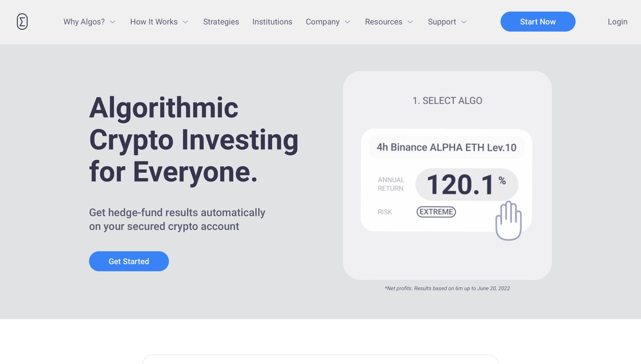This screenshot has width=641, height=364.
Task: Select the EXTREME risk badge
Action: pos(436,212)
